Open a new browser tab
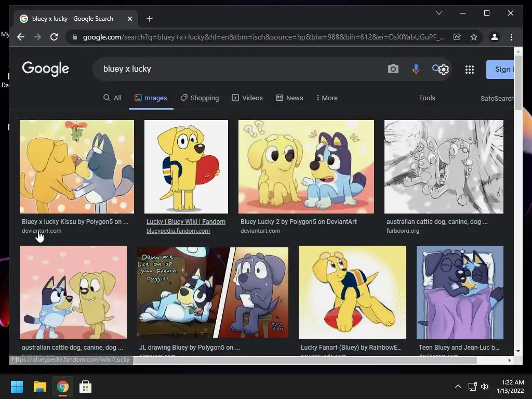Image resolution: width=532 pixels, height=399 pixels. (x=149, y=19)
